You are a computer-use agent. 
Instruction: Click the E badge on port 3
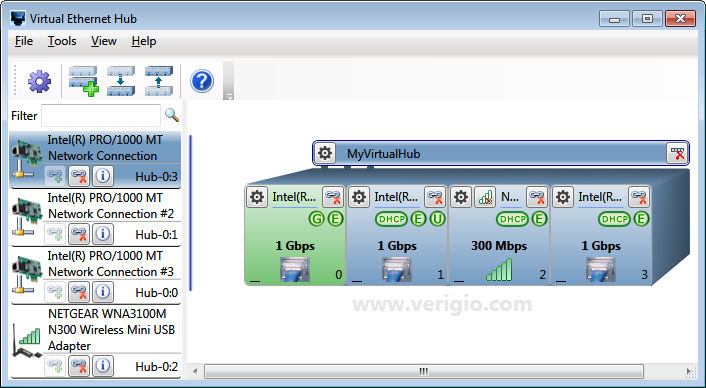point(641,219)
